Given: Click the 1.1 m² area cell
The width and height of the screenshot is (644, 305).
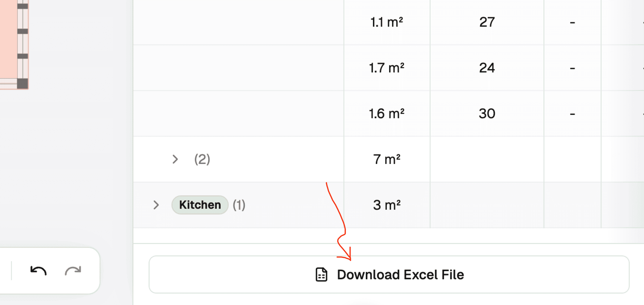Looking at the screenshot, I should coord(387,22).
